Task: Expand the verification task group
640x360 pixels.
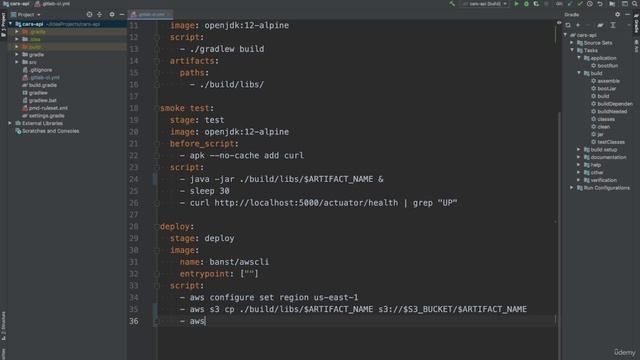Action: click(x=579, y=180)
